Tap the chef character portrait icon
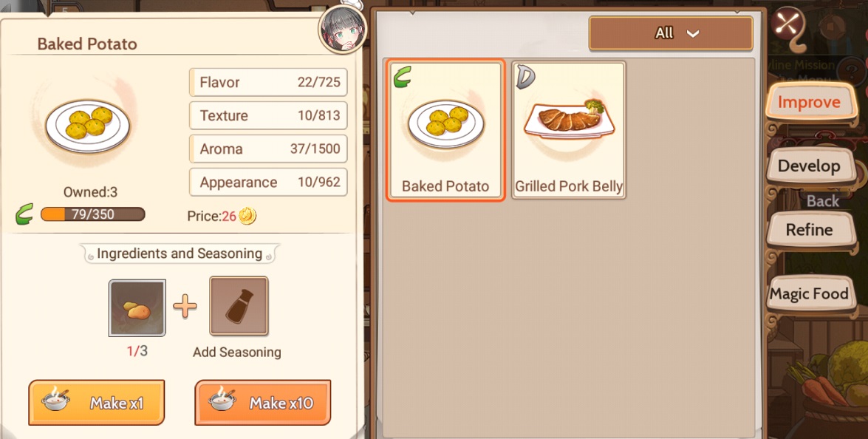 pyautogui.click(x=343, y=29)
